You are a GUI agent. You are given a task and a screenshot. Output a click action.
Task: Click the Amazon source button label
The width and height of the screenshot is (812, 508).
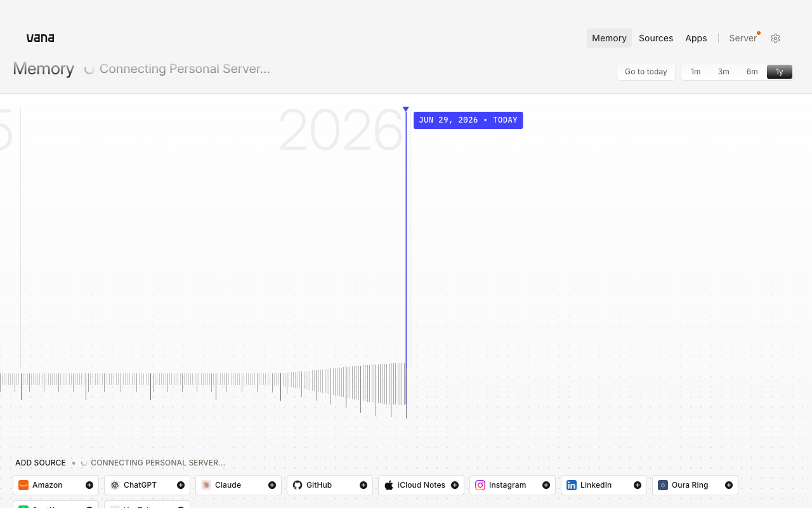48,485
